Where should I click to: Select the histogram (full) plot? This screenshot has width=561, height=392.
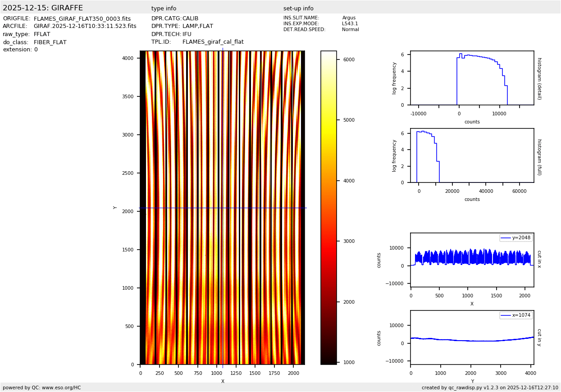click(472, 155)
